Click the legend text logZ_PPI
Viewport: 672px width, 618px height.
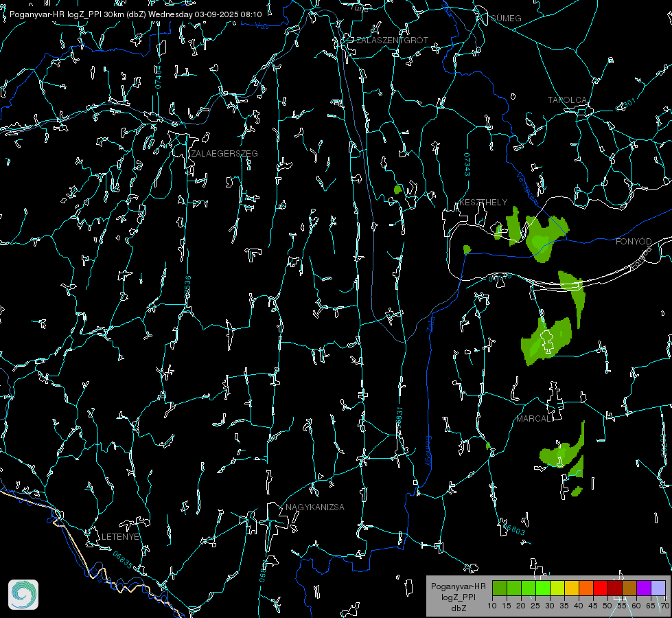pos(458,597)
